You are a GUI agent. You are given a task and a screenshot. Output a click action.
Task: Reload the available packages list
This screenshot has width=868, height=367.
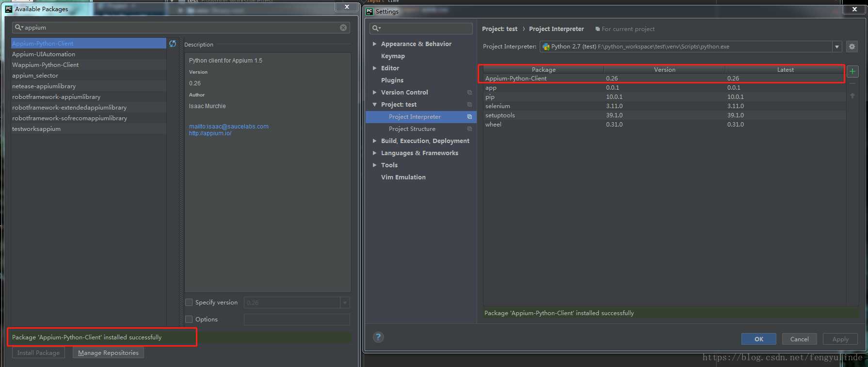point(173,44)
